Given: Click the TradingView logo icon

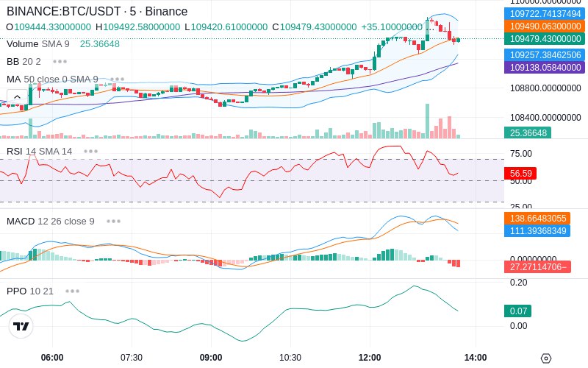Looking at the screenshot, I should [21, 326].
